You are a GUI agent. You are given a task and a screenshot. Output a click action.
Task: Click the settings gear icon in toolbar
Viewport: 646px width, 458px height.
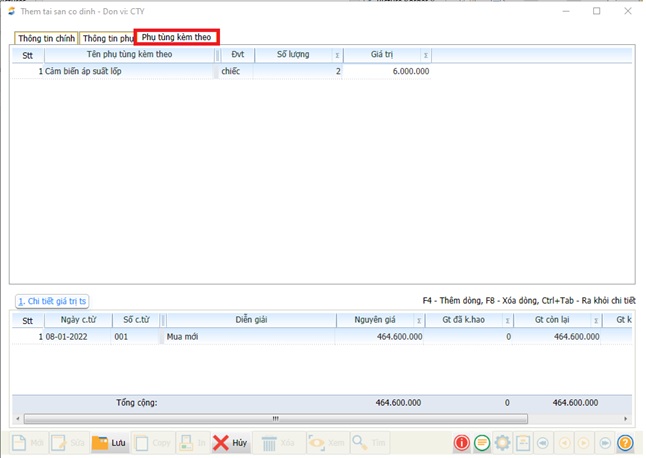click(503, 443)
